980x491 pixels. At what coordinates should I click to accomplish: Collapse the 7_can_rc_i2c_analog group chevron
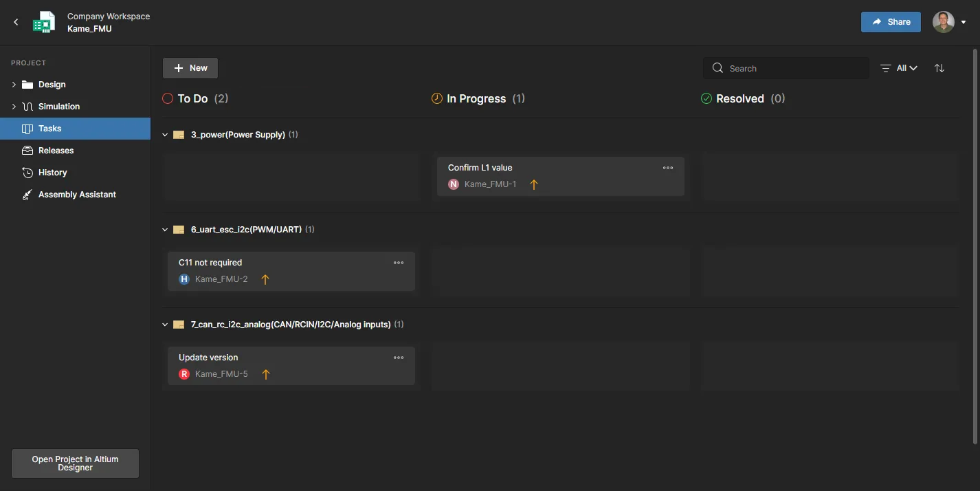click(x=165, y=325)
